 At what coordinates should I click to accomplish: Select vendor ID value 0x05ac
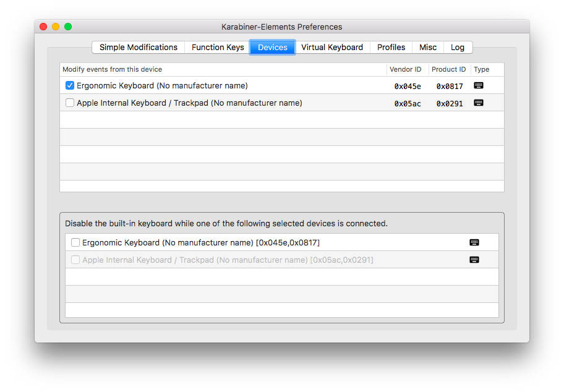(x=408, y=104)
